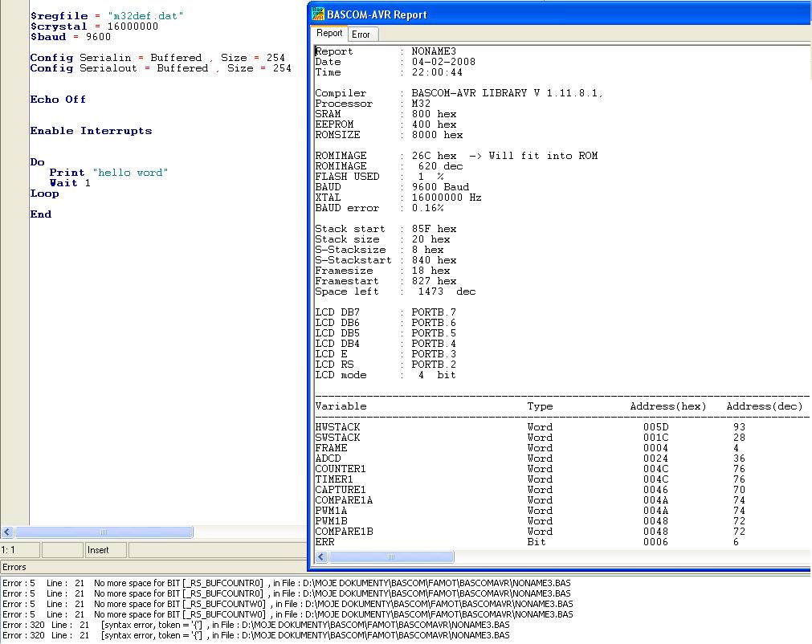
Task: Click the Address(hex) column header
Action: pyautogui.click(x=668, y=406)
